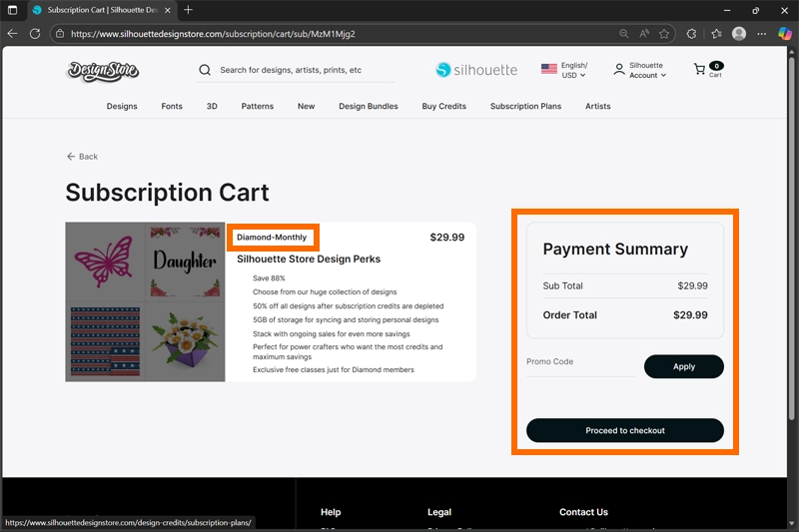Open the Copilot sidebar icon
799x532 pixels.
tap(785, 33)
